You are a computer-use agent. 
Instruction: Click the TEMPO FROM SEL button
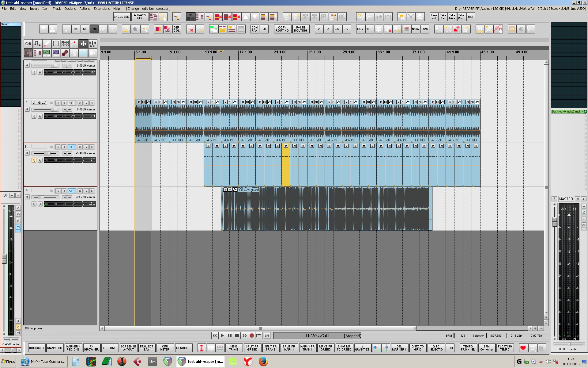pyautogui.click(x=468, y=348)
